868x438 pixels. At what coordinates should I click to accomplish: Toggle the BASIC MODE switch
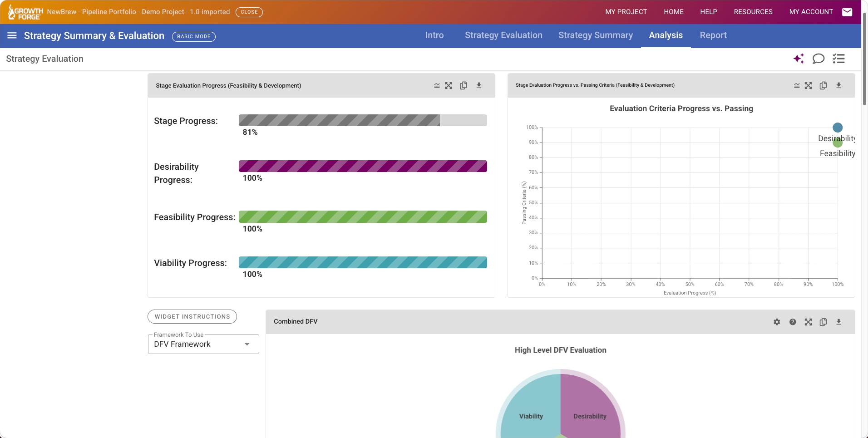point(194,36)
